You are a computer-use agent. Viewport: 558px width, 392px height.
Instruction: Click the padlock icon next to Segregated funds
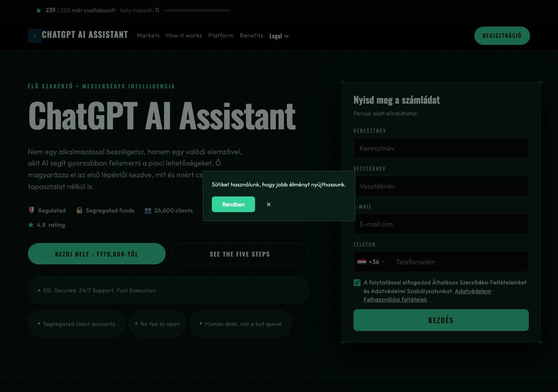79,210
